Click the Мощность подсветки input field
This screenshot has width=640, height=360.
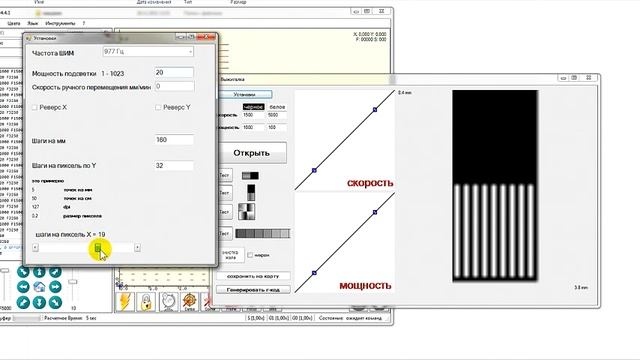point(174,72)
